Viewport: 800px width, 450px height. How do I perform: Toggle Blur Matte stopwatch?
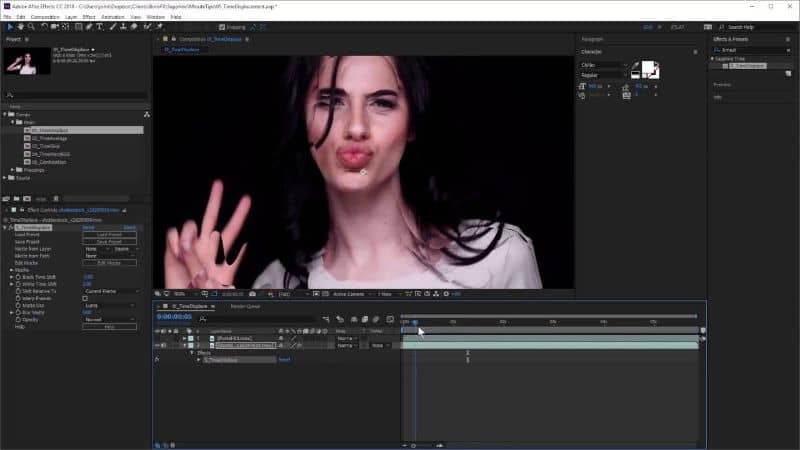tap(18, 312)
